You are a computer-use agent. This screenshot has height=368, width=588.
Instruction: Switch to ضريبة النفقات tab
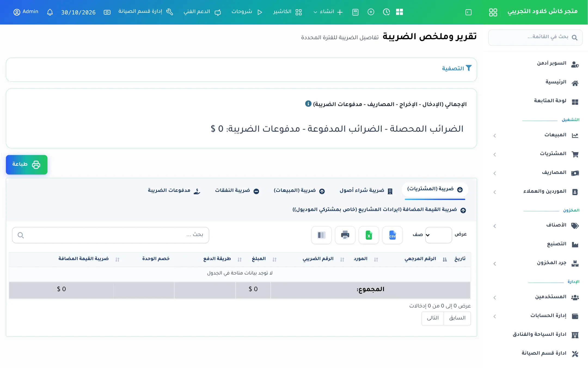click(237, 191)
